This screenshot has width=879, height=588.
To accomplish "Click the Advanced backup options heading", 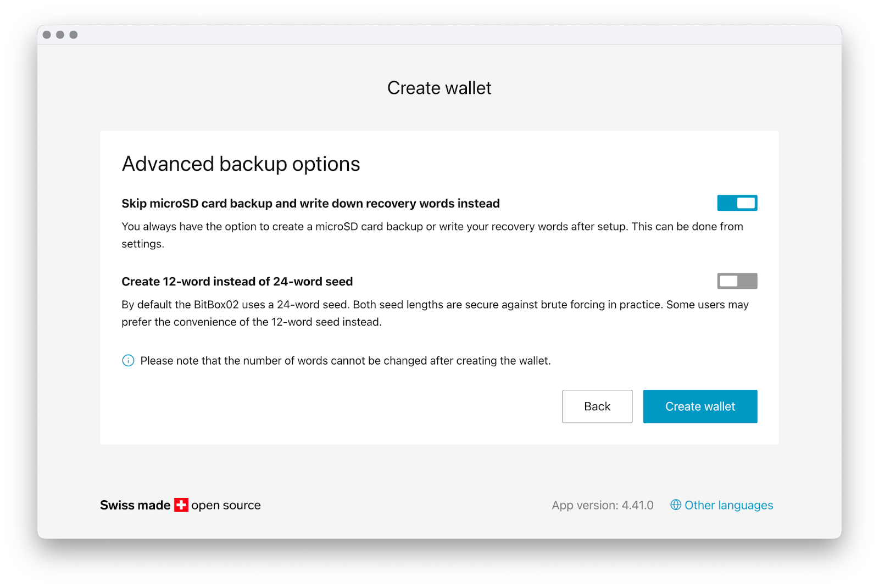I will (x=241, y=164).
